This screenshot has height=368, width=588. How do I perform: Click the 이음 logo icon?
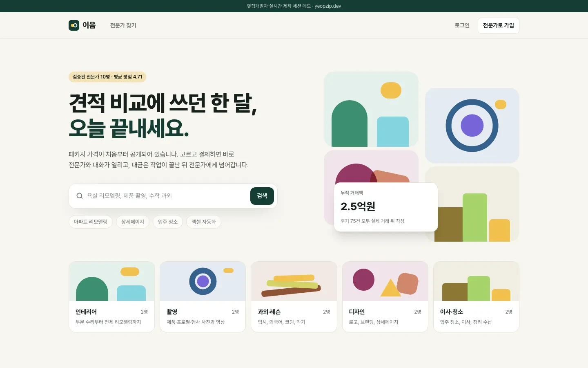pyautogui.click(x=74, y=25)
